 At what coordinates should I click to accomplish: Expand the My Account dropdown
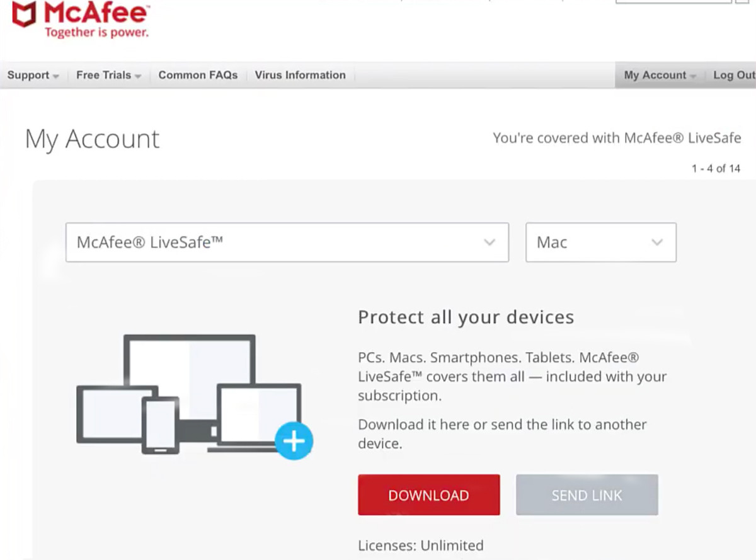[660, 75]
